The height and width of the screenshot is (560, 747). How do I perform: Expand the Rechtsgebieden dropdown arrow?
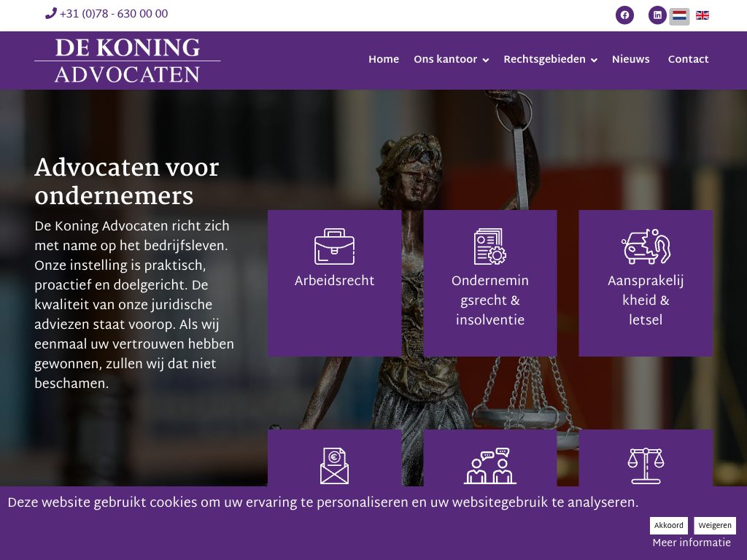click(594, 60)
